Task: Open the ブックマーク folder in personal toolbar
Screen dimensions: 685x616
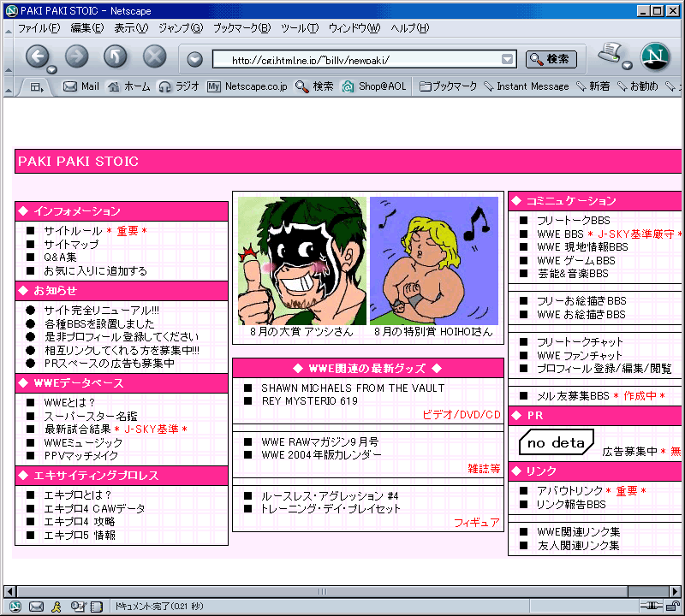Action: pyautogui.click(x=448, y=86)
